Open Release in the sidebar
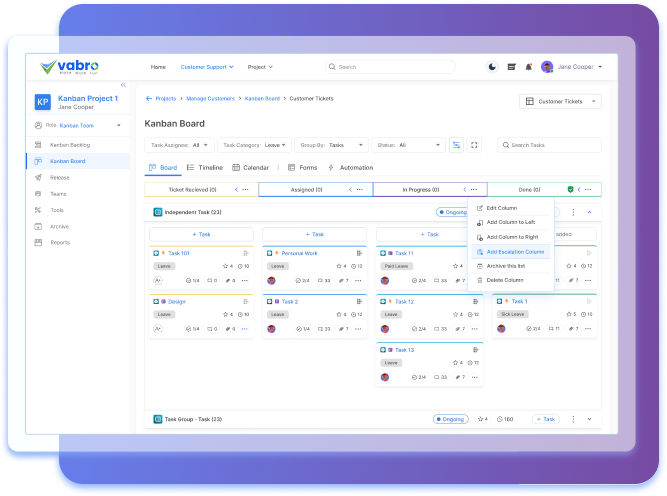The height and width of the screenshot is (496, 667). [x=60, y=177]
